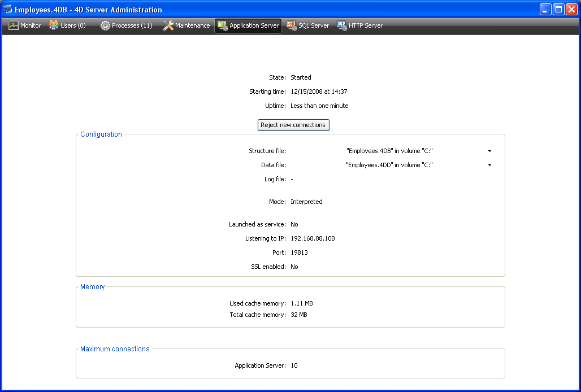Minimize the 4D Server Administration window
This screenshot has width=581, height=392.
coord(545,10)
